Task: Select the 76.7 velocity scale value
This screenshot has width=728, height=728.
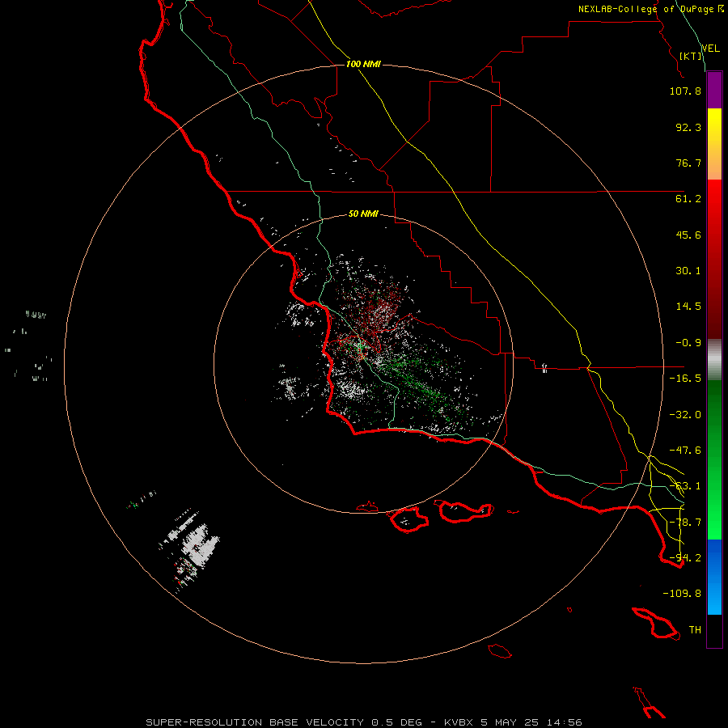Action: (688, 163)
